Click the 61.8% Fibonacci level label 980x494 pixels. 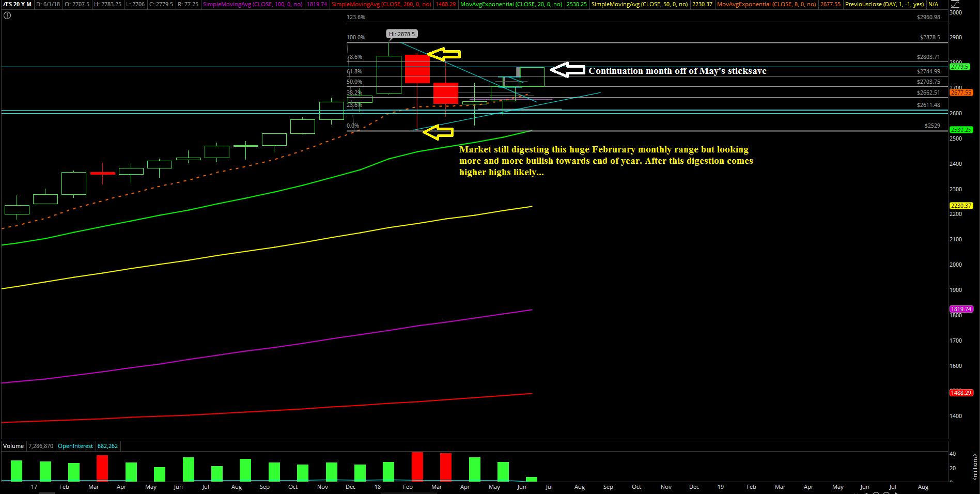pos(354,71)
